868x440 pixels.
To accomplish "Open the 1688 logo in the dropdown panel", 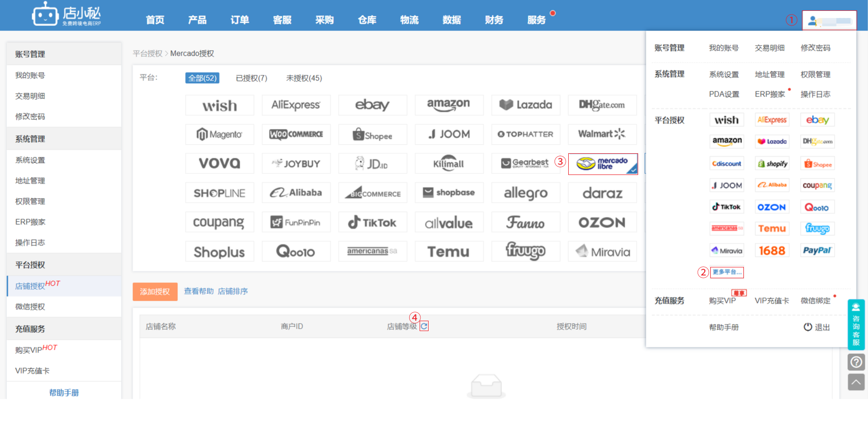I will 772,250.
